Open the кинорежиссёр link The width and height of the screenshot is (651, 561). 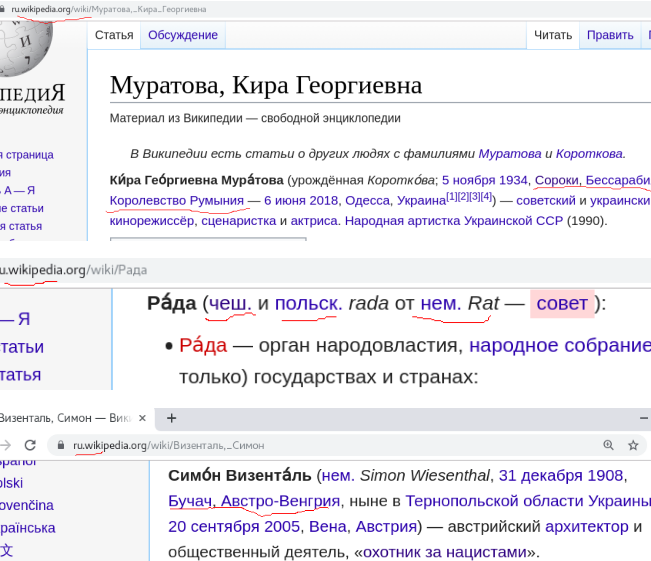[152, 220]
